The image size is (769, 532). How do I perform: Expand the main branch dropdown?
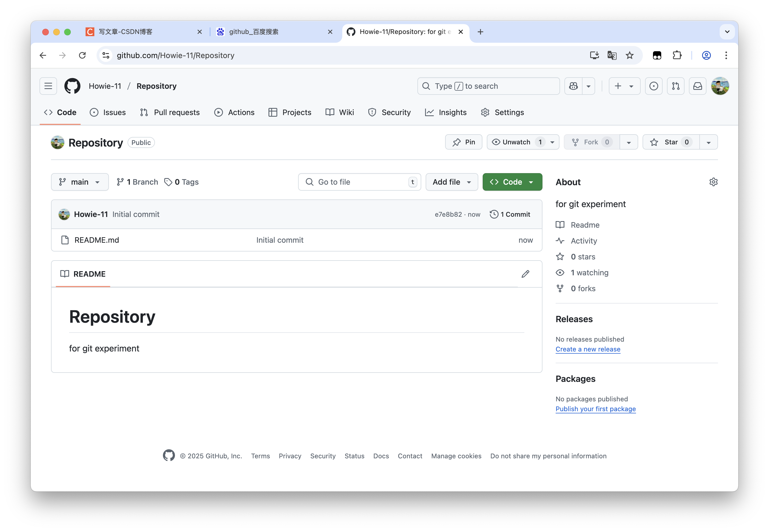pyautogui.click(x=80, y=182)
